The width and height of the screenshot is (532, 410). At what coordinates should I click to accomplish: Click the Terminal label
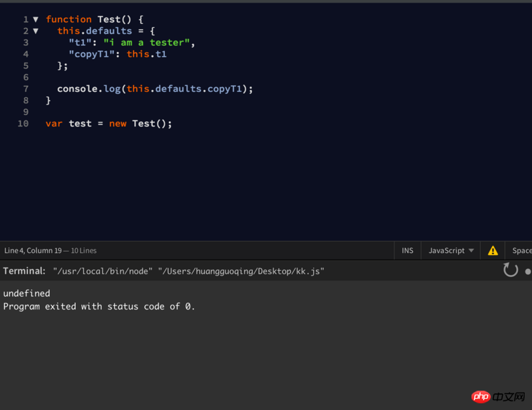tap(24, 271)
